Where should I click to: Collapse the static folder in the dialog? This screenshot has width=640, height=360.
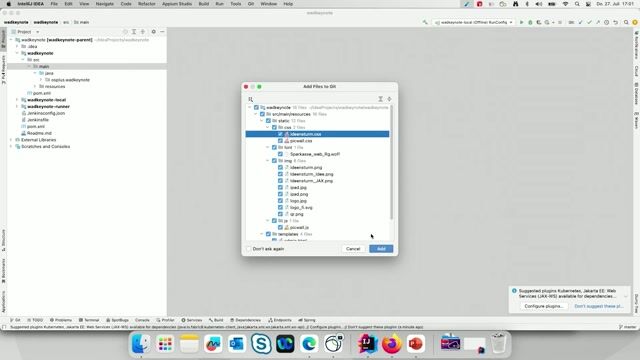pos(262,121)
